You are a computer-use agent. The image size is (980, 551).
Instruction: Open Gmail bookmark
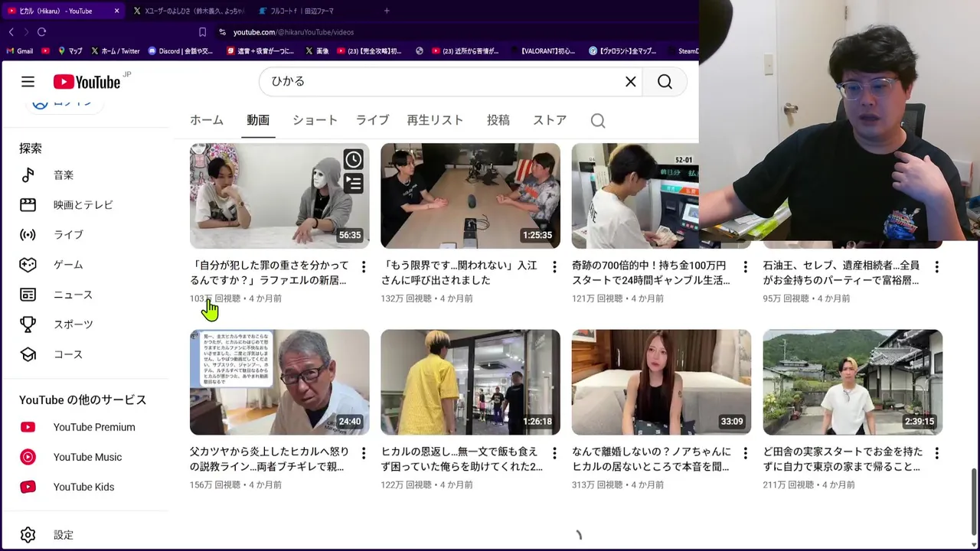[20, 51]
